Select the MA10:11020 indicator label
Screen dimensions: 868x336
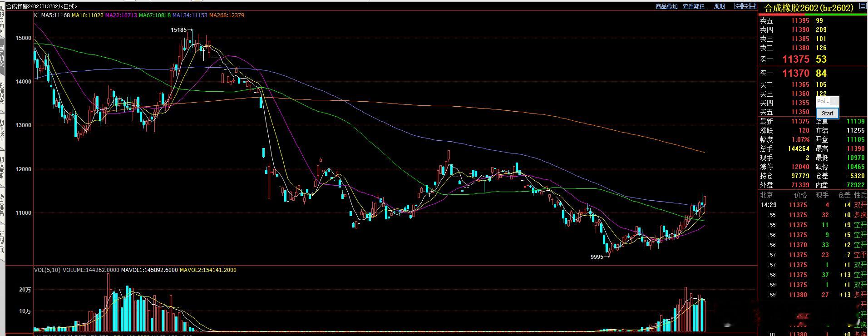88,15
